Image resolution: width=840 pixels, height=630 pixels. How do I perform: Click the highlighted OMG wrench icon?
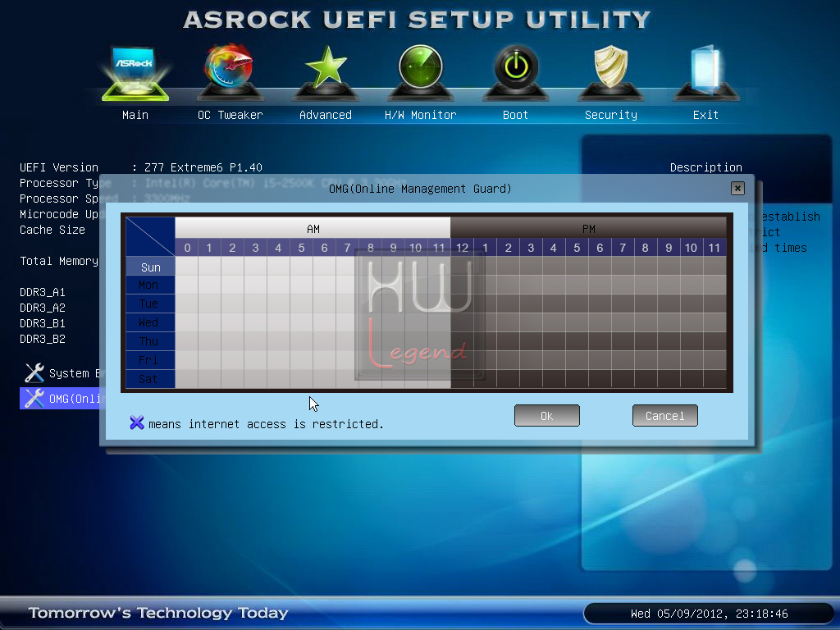pyautogui.click(x=34, y=399)
